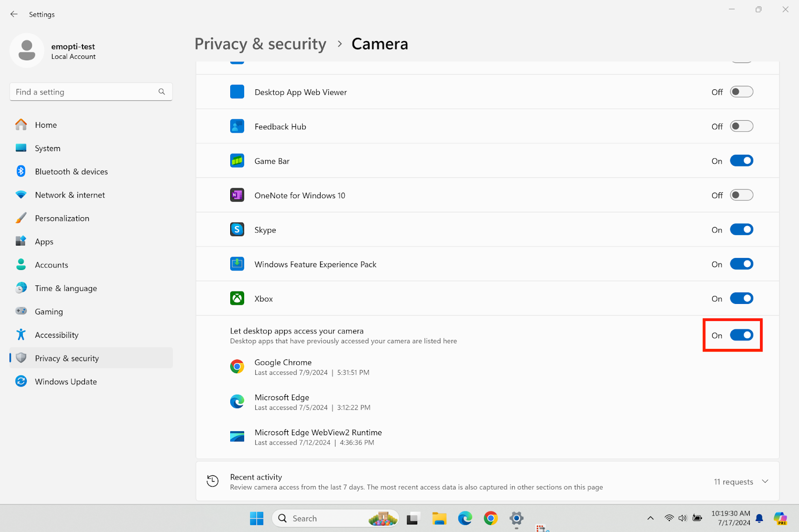The height and width of the screenshot is (532, 799).
Task: Enable camera for Desktop App Web Viewer
Action: 742,92
